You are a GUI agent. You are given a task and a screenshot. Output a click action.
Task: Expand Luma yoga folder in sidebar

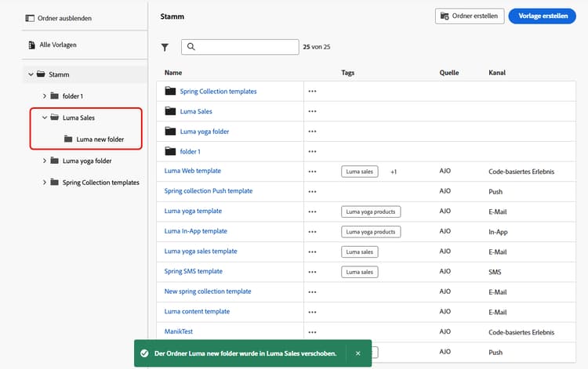[x=45, y=161]
